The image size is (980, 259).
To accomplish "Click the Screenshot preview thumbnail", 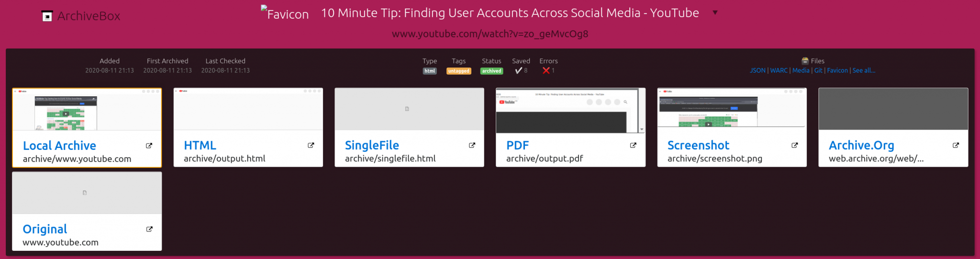I will pos(732,108).
